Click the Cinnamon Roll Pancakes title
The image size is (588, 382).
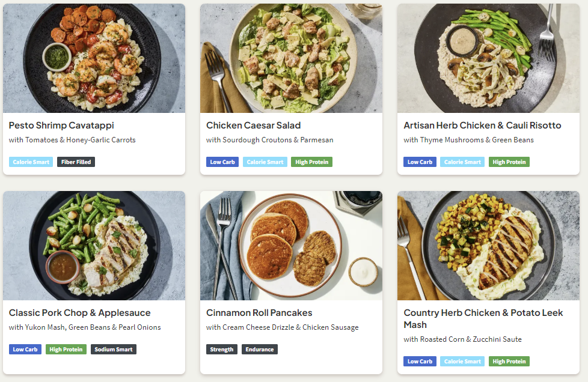(x=259, y=313)
